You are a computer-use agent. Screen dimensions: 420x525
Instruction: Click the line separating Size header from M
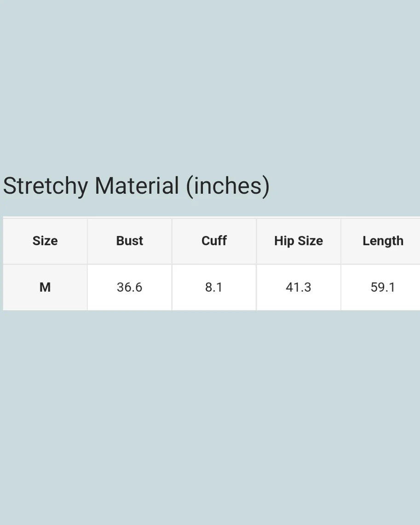45,264
